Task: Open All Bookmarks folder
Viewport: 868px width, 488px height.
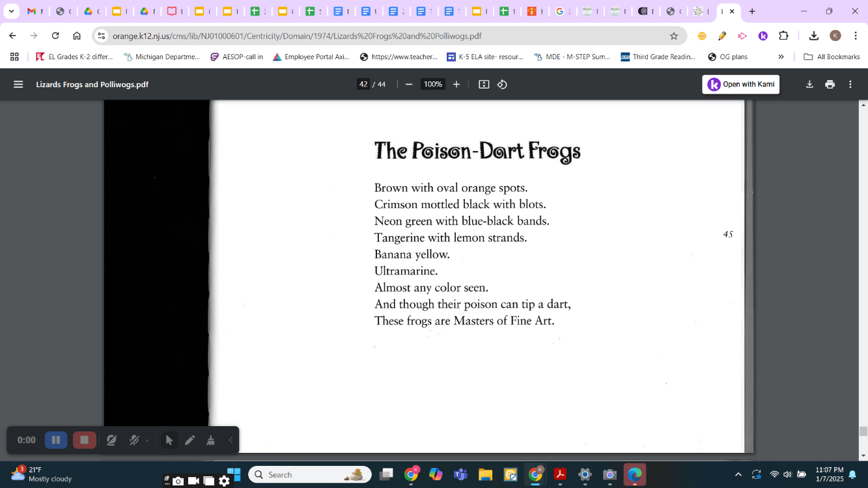Action: 832,57
